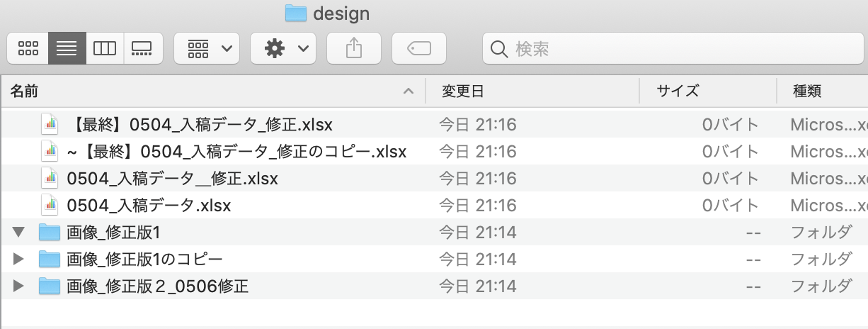868x329 pixels.
Task: Click the Share toolbar button
Action: [x=353, y=48]
